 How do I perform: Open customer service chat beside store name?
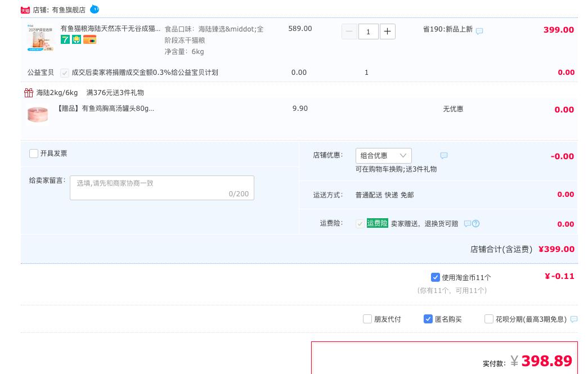click(x=95, y=9)
